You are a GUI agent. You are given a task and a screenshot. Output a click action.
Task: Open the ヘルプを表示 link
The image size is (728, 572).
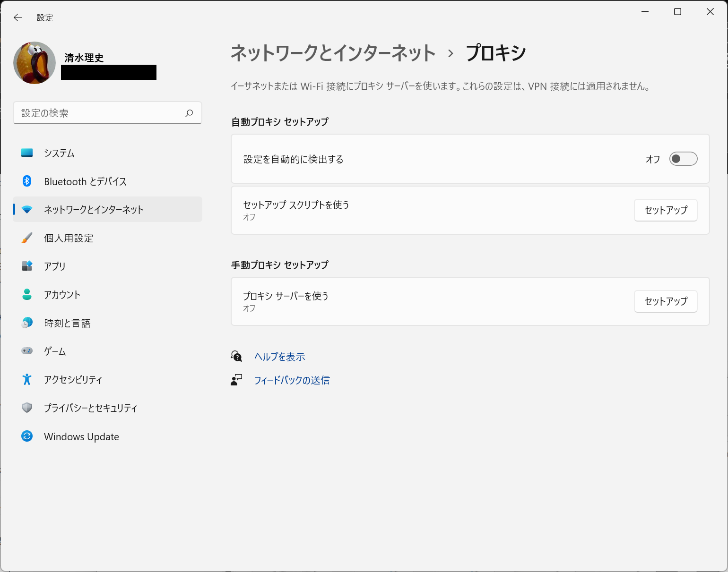280,357
